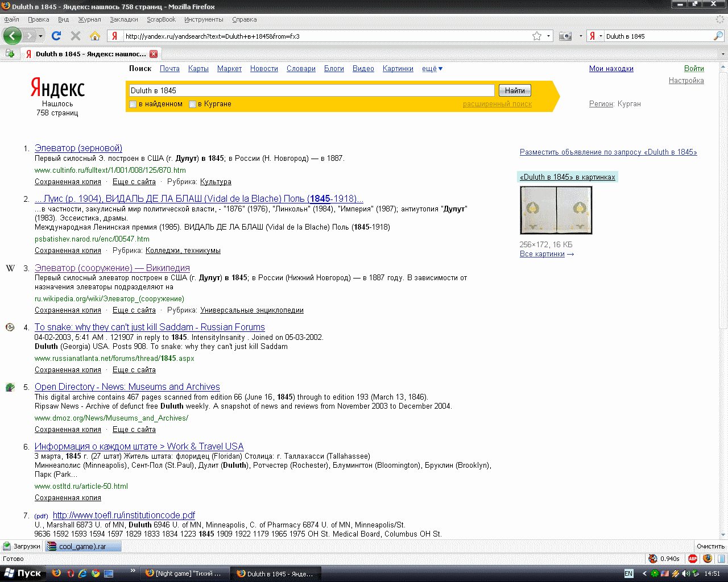Open the Закладки menu
The image size is (728, 582).
(x=124, y=19)
